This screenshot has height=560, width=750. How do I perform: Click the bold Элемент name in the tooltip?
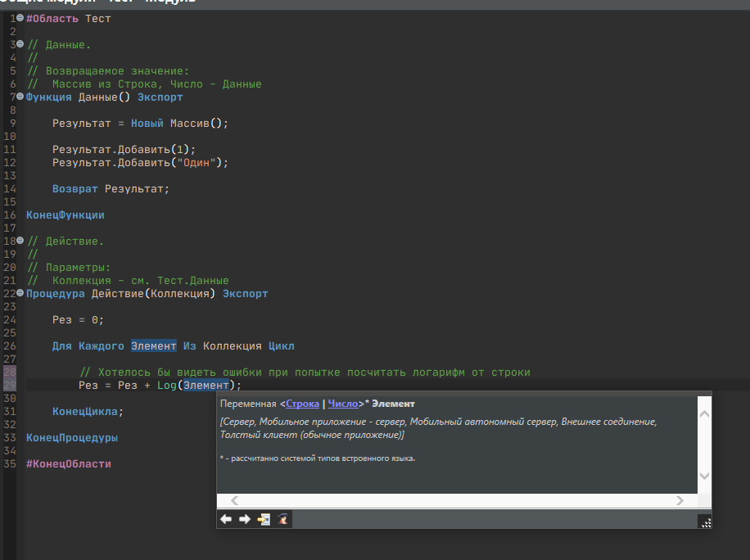[x=393, y=404]
